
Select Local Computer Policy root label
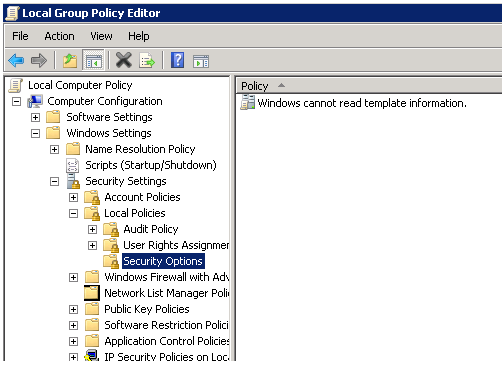(x=80, y=85)
